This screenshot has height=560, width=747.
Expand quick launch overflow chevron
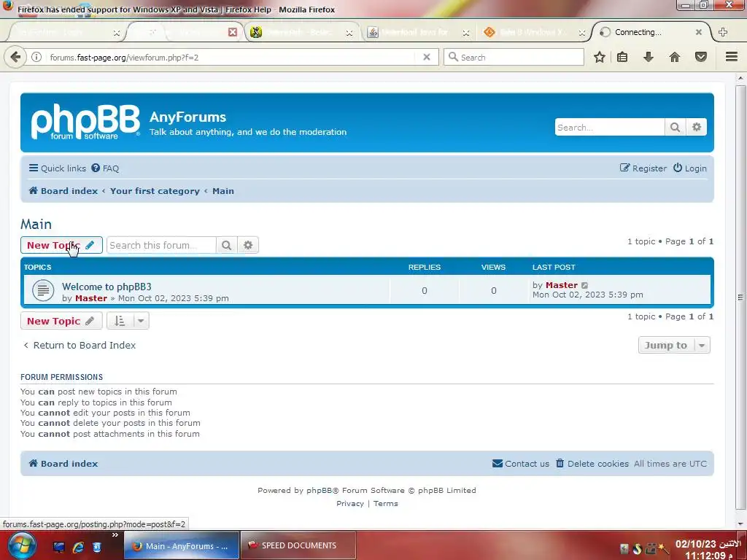click(x=115, y=535)
